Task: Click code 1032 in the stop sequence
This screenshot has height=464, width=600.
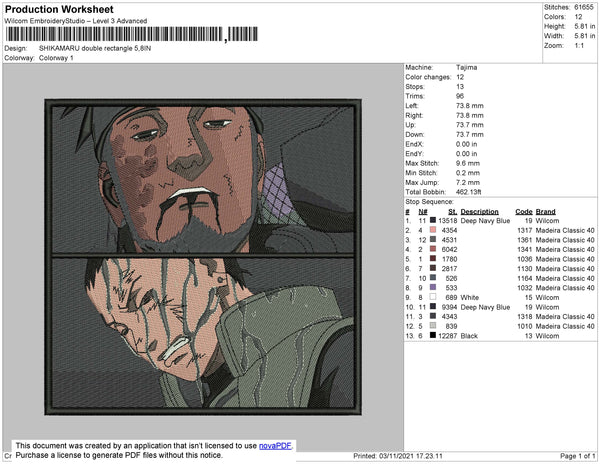Action: [x=525, y=288]
